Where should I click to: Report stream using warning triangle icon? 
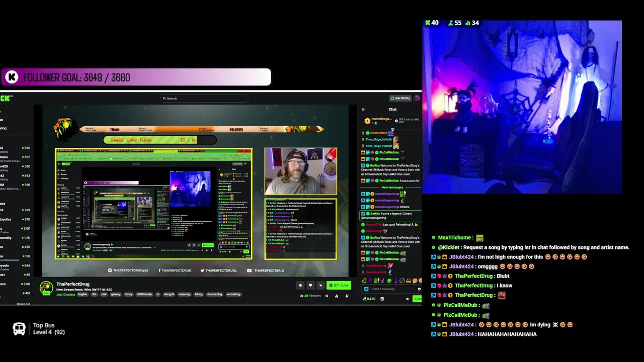coord(337,296)
